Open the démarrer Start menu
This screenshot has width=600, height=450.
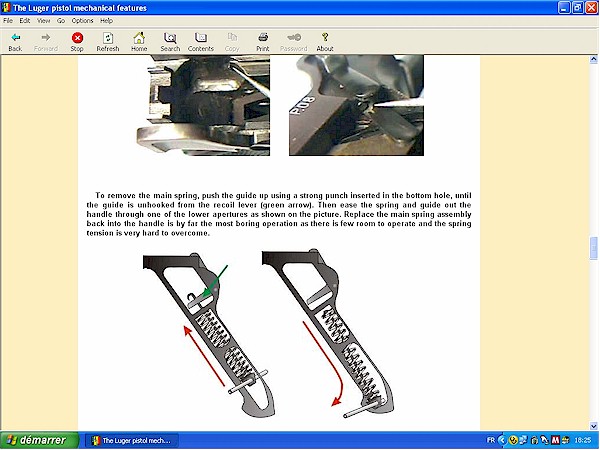[39, 440]
